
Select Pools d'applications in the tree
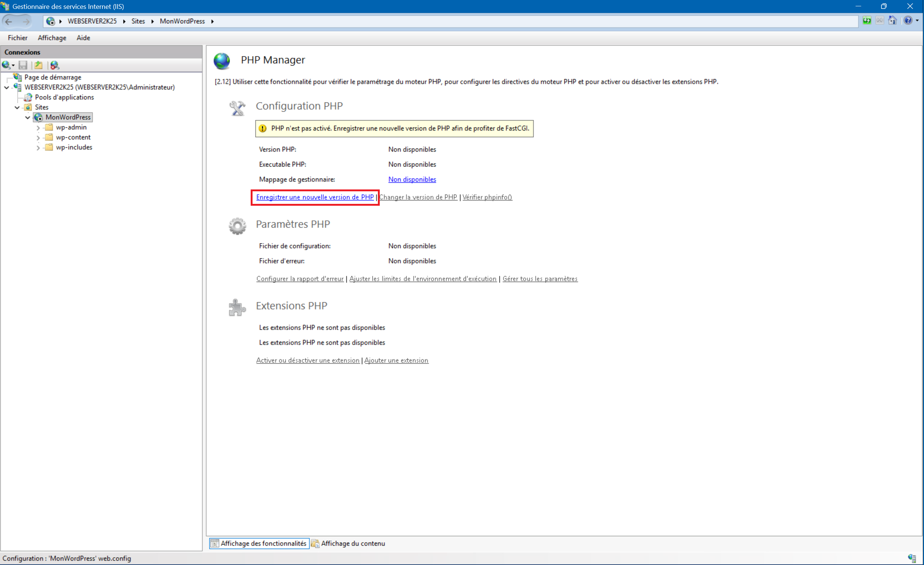click(64, 97)
